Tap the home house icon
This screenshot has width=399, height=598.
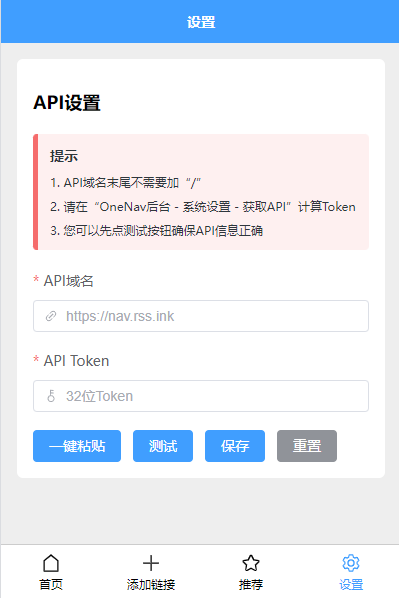(51, 563)
